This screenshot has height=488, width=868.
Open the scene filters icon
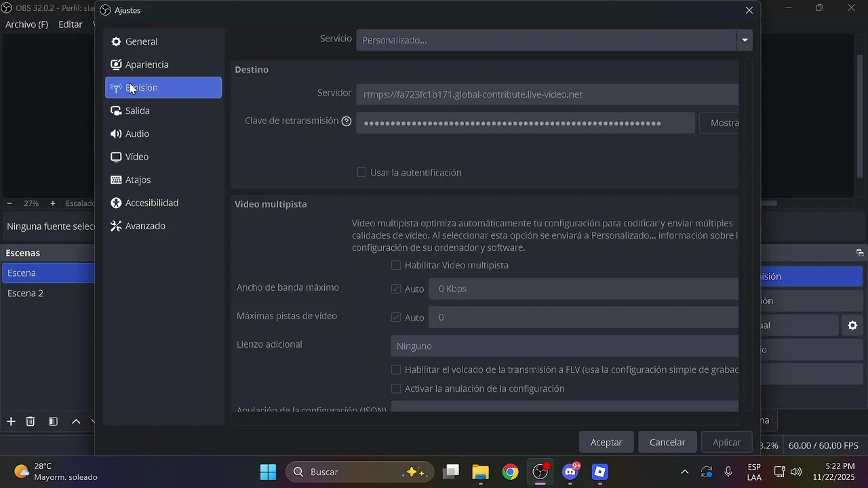53,422
